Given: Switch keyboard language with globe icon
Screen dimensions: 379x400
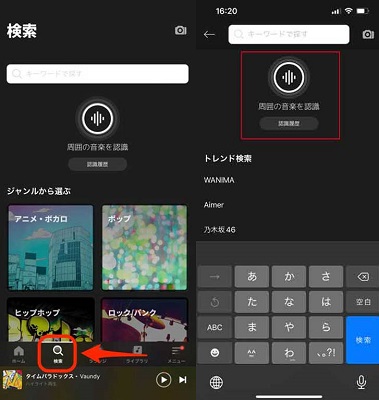Looking at the screenshot, I should [216, 382].
